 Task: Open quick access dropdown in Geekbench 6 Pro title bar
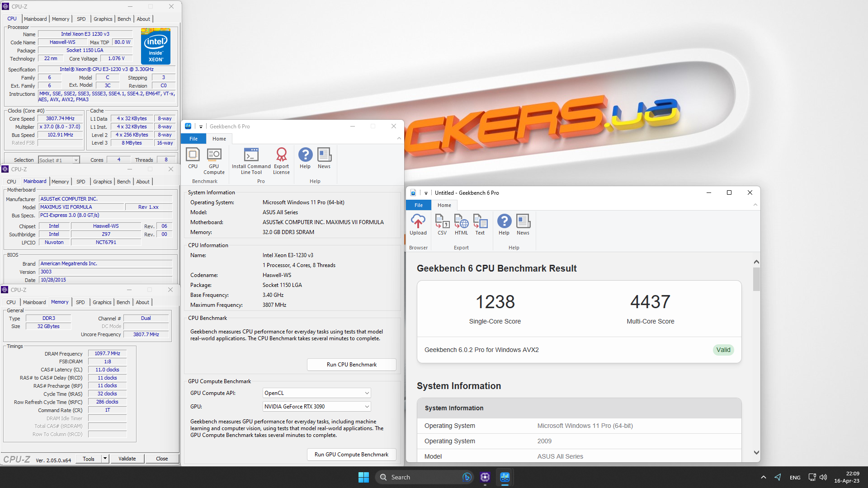(x=201, y=127)
